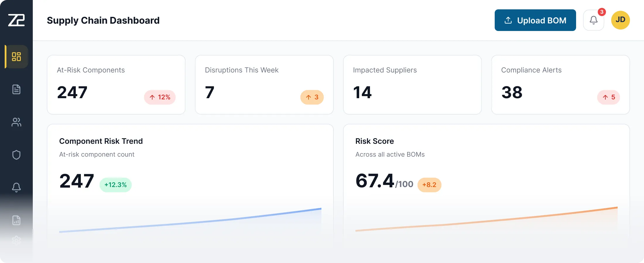Click the Upload BOM button

tap(535, 20)
